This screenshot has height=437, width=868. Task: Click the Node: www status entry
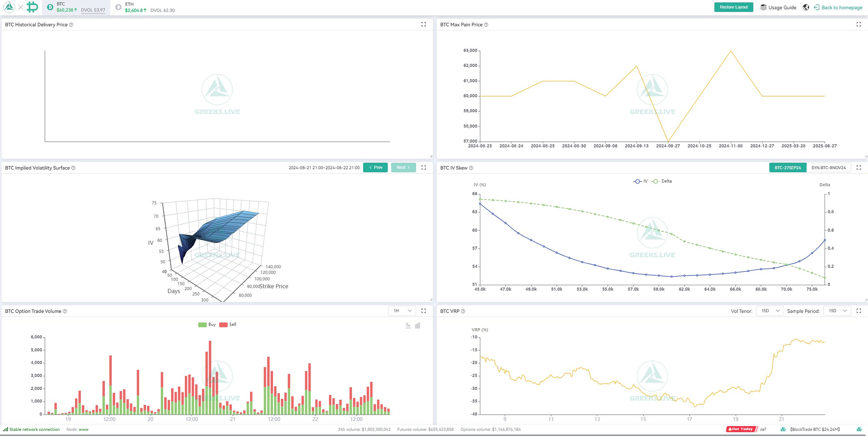tap(77, 429)
